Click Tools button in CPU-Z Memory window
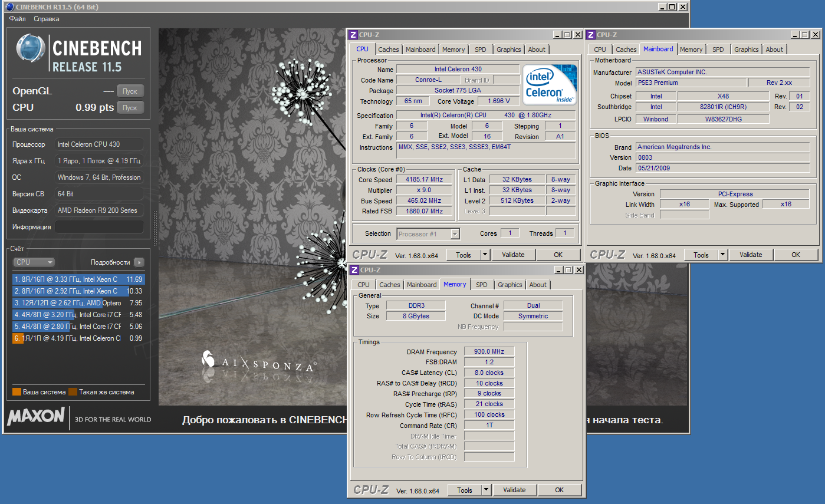Viewport: 825px width, 504px height. pyautogui.click(x=465, y=490)
